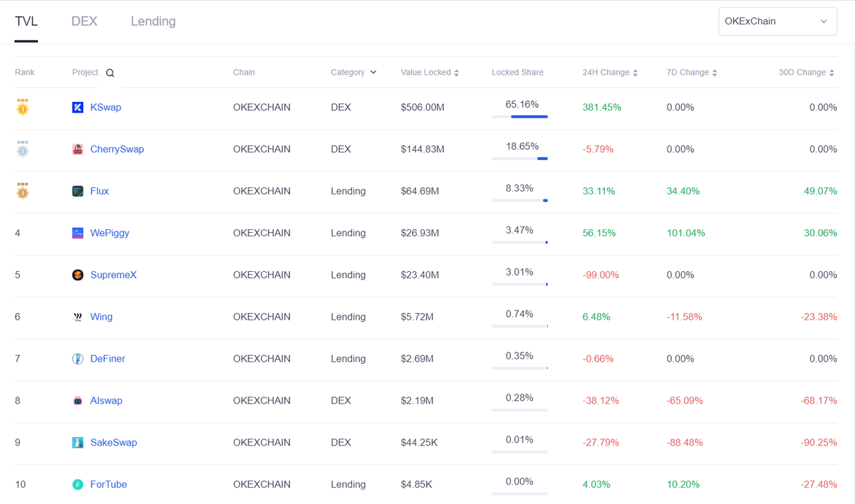
Task: Click SakeSwap value locked $44.25K
Action: click(420, 443)
